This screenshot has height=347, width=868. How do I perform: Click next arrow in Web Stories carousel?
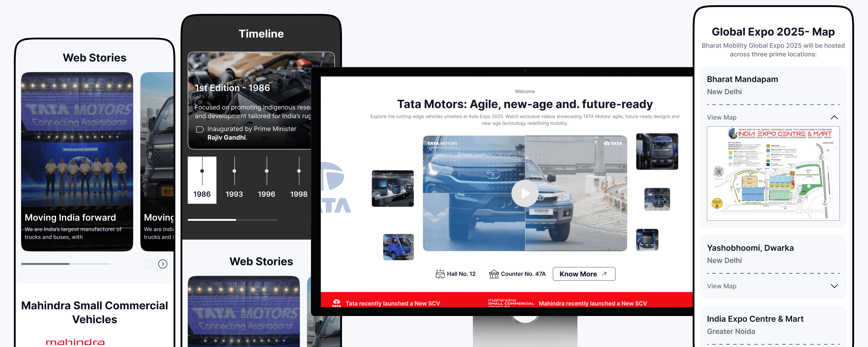pos(163,264)
